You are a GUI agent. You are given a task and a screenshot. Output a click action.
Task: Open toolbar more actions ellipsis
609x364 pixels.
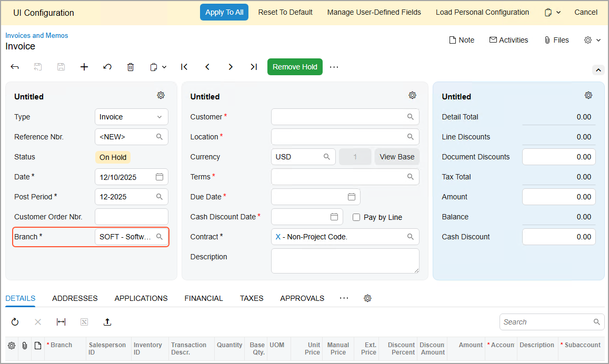334,67
